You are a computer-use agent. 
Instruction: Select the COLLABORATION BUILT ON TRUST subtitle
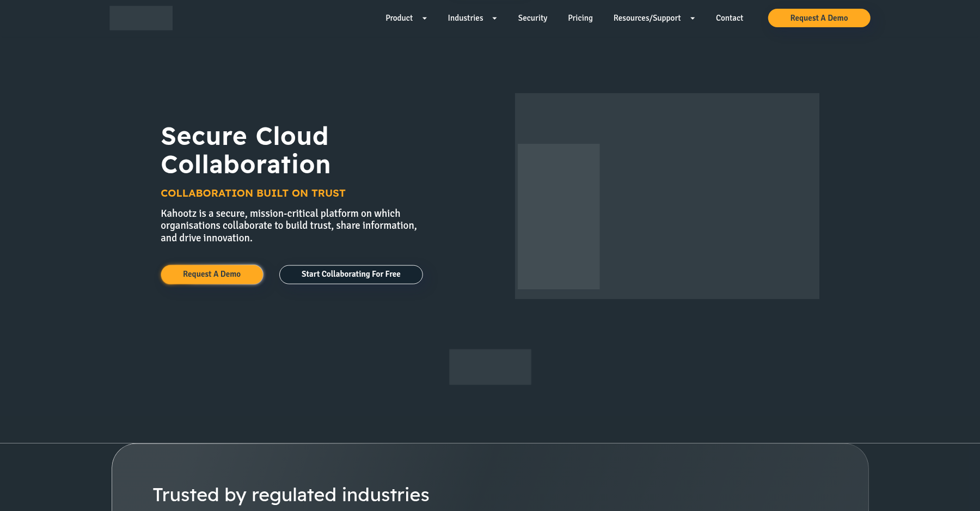(x=253, y=193)
